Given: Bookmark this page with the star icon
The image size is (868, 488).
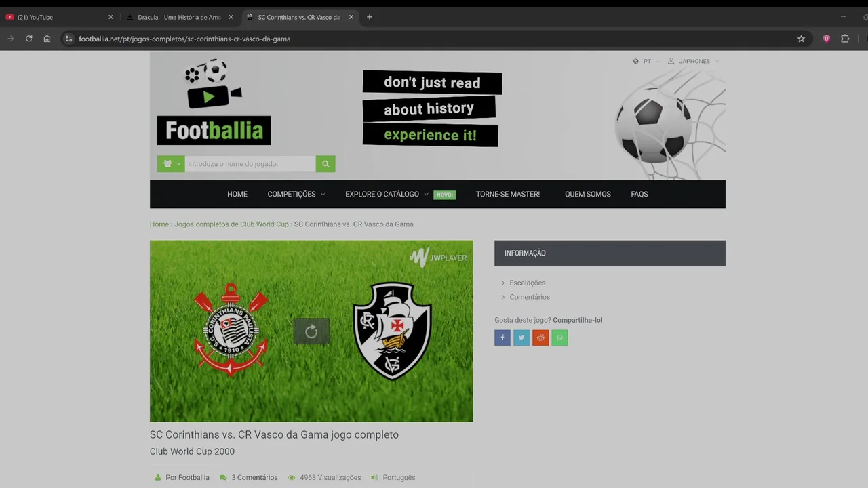Looking at the screenshot, I should (801, 39).
